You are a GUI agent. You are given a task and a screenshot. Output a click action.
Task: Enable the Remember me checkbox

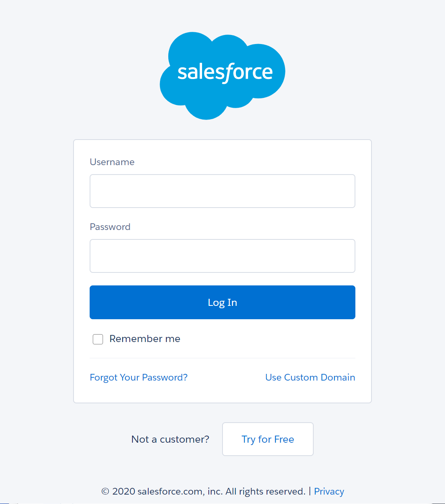98,339
